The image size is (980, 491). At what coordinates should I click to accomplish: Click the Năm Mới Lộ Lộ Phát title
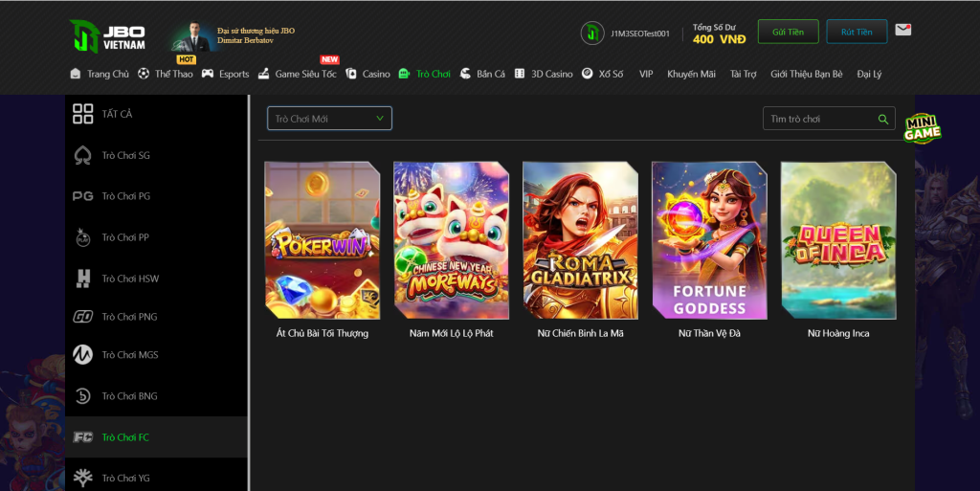[452, 334]
